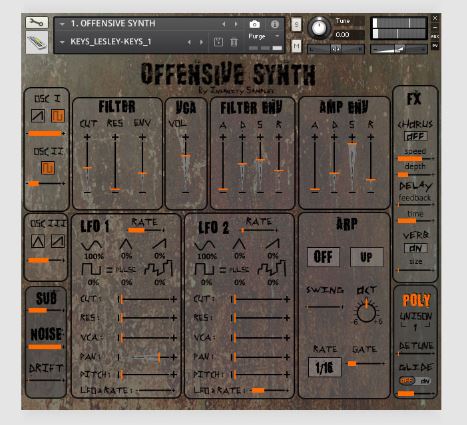Click LFO 1 saw wave shape
This screenshot has width=467, height=425.
tap(159, 244)
